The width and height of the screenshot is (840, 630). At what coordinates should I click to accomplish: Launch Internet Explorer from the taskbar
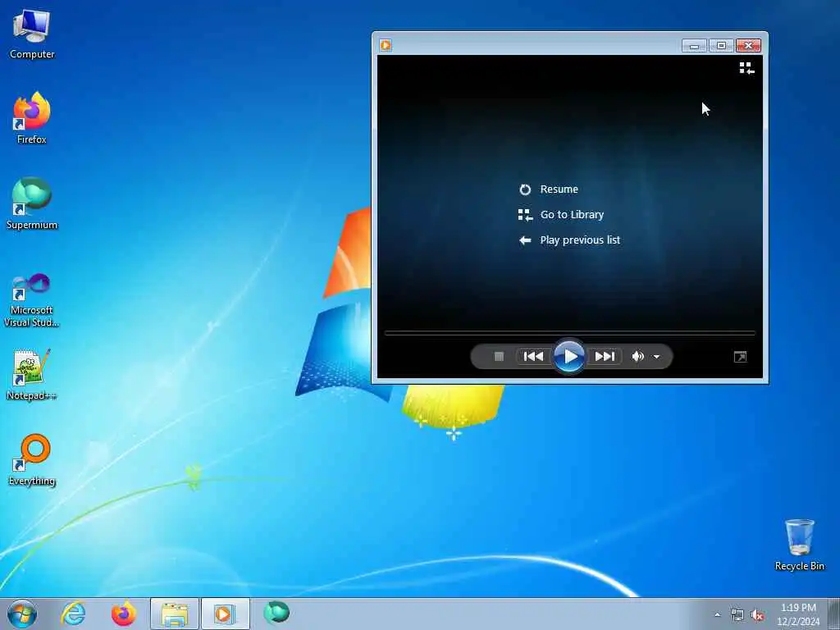(73, 614)
